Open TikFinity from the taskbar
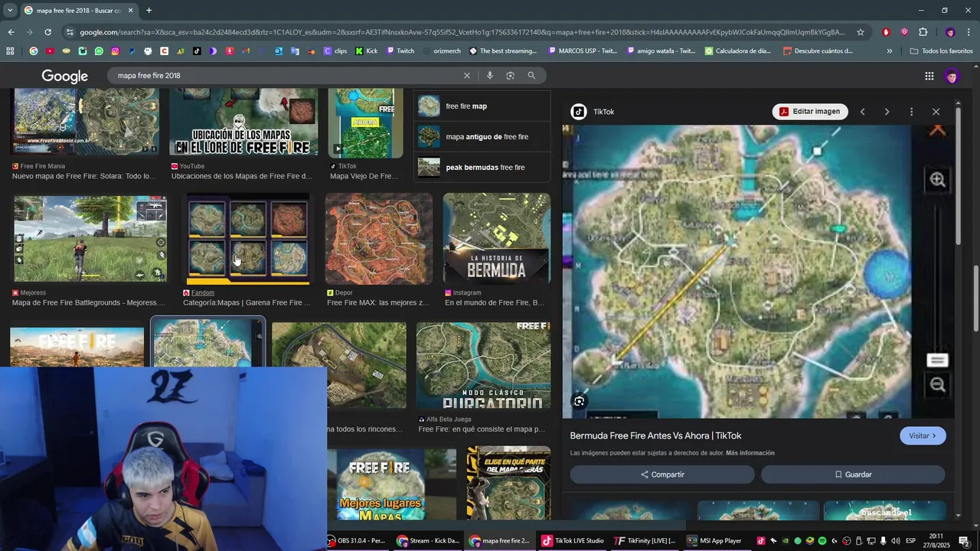This screenshot has height=551, width=980. 645,540
